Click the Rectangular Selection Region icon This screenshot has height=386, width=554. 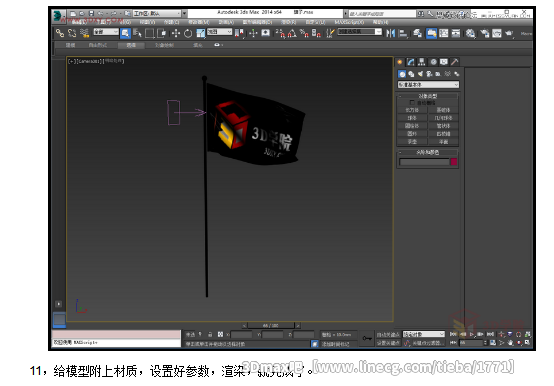pos(150,34)
